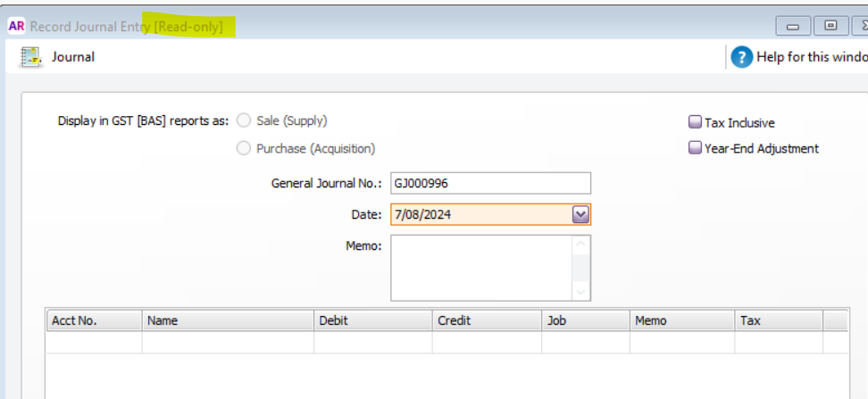Click inside the Memo text area
Screen dimensions: 868x399
(x=480, y=268)
